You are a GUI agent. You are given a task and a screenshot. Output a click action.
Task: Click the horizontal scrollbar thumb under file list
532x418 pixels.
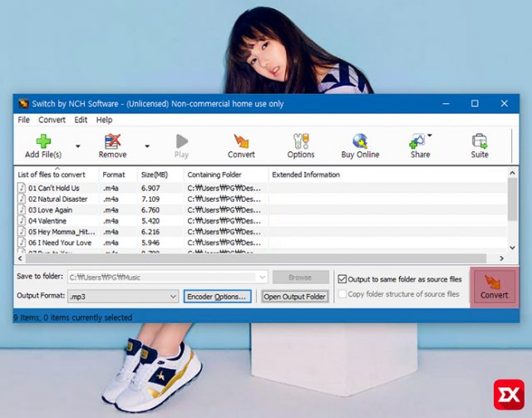click(256, 258)
